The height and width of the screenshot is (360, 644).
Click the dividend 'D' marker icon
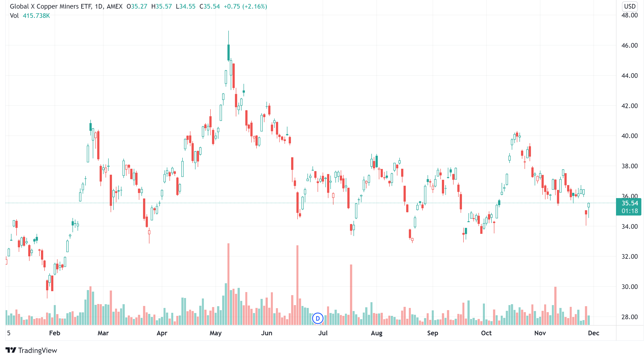(x=318, y=319)
